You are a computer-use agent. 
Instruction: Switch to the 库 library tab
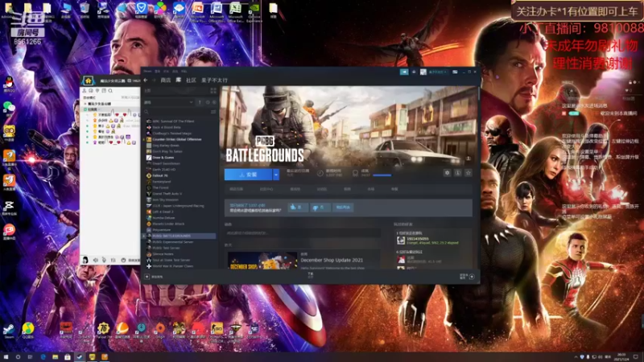178,80
